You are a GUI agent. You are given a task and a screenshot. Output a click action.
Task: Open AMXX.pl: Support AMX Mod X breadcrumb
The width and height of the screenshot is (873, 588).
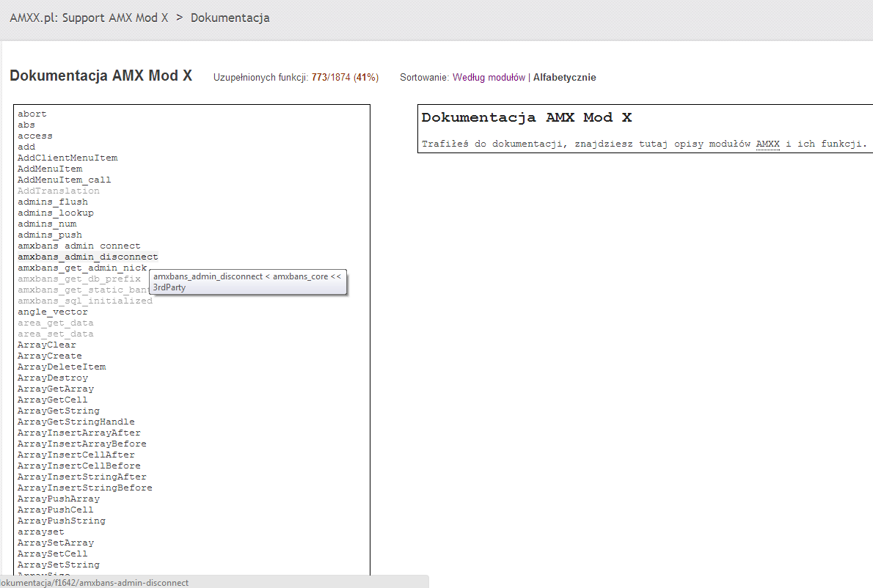tap(89, 18)
